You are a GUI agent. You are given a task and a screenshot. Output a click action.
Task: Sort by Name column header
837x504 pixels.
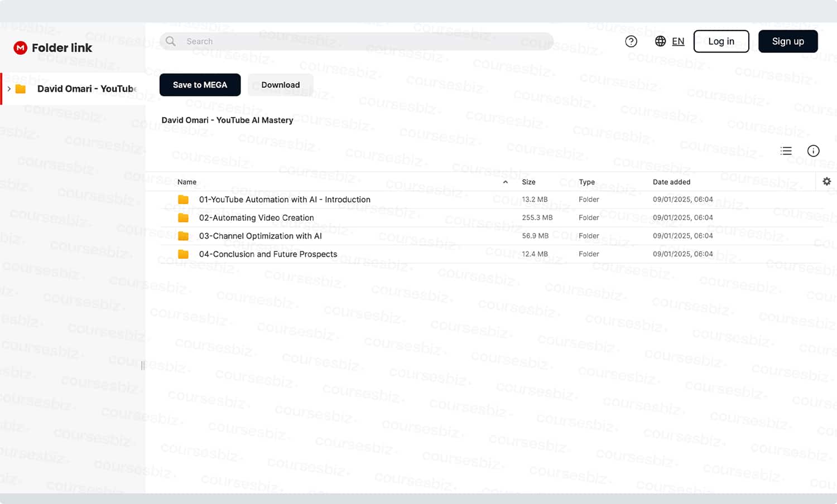pyautogui.click(x=187, y=182)
